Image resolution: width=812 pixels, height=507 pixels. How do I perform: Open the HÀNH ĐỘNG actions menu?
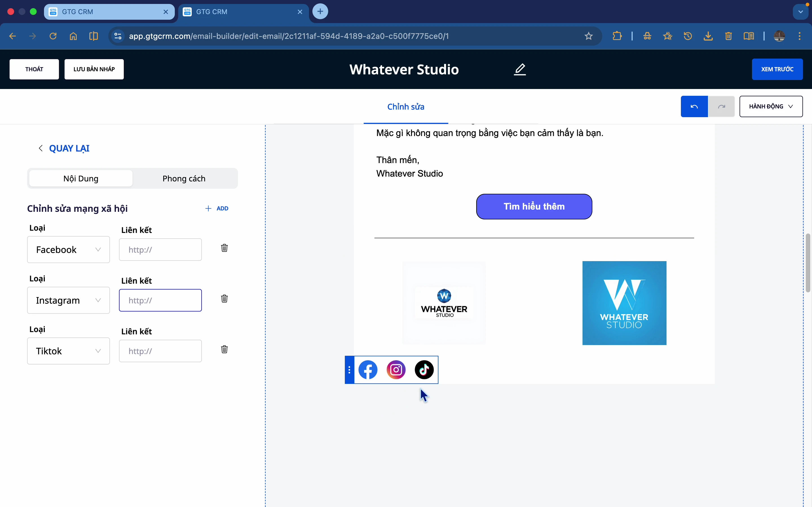click(x=771, y=107)
